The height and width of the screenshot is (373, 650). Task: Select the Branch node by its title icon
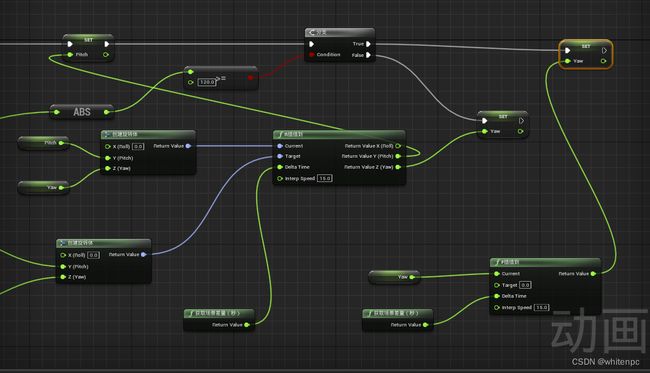pyautogui.click(x=312, y=32)
